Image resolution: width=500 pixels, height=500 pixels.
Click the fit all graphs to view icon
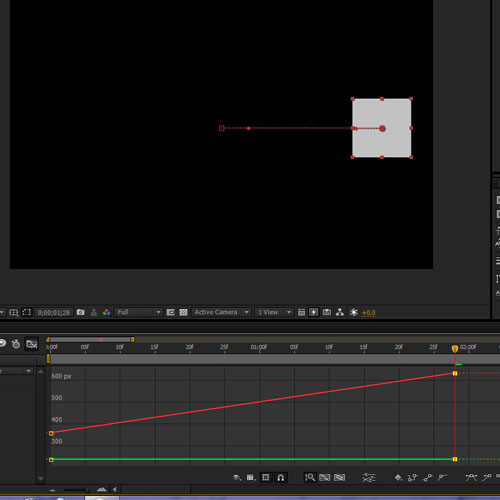pyautogui.click(x=339, y=478)
